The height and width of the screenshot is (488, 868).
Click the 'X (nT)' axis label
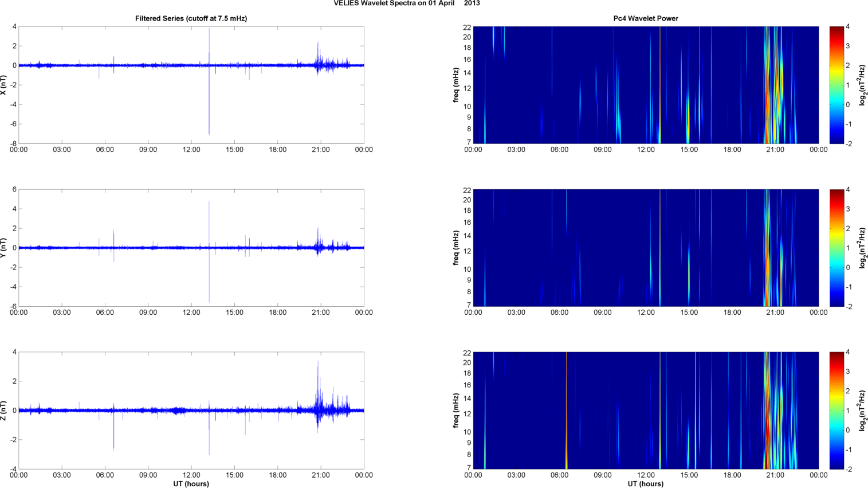[x=4, y=85]
